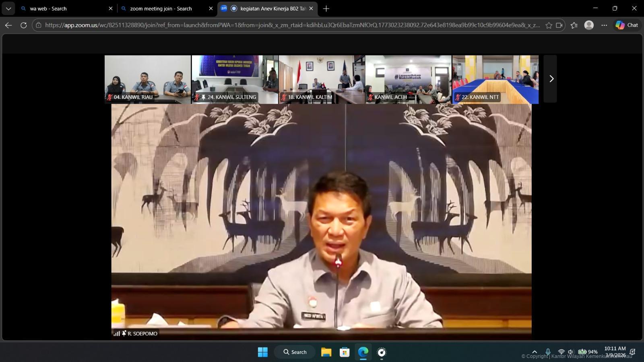
Task: Open Copilot Chat in the browser
Action: 627,25
